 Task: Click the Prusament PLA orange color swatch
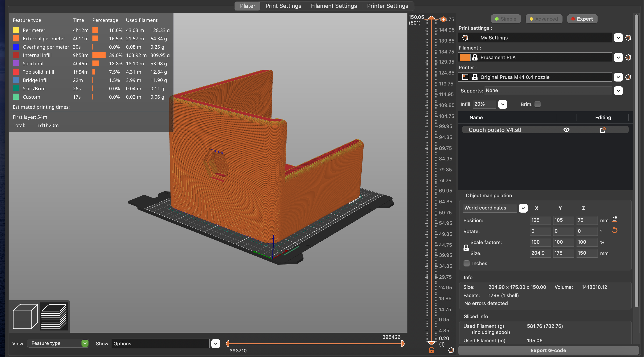[465, 58]
